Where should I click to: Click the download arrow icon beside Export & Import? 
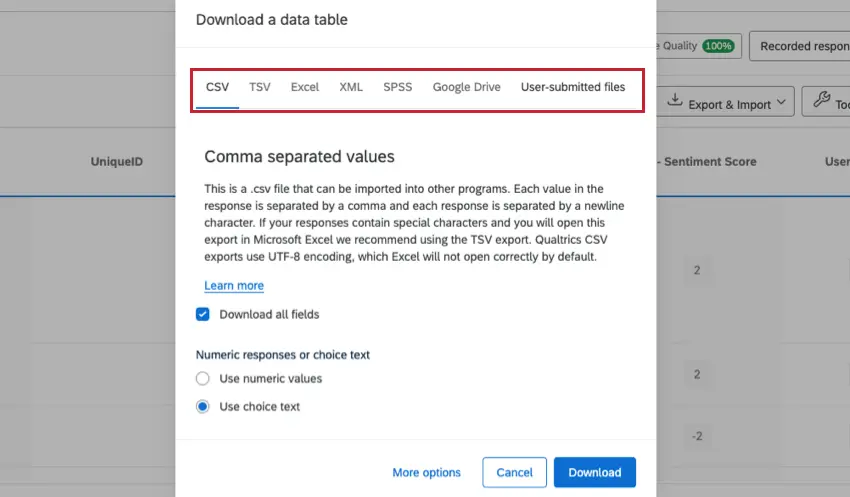tap(675, 101)
